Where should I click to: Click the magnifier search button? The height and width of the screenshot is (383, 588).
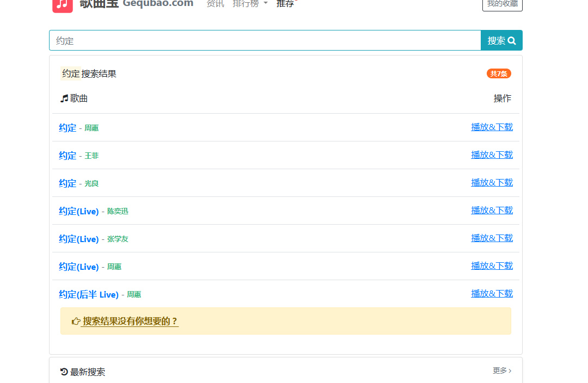pyautogui.click(x=501, y=40)
